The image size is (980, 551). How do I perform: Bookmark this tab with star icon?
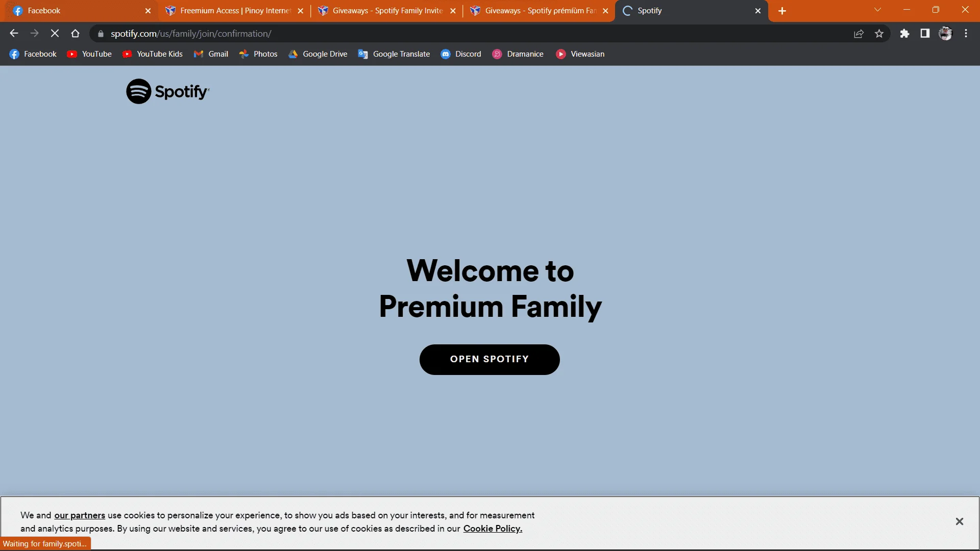click(x=879, y=34)
